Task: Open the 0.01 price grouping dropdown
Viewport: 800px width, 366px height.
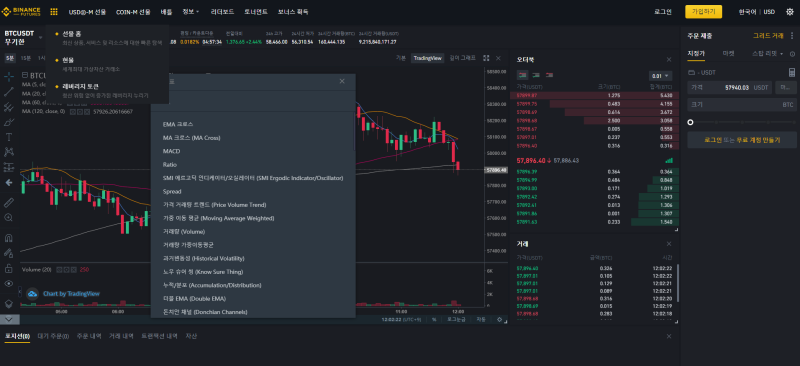Action: coord(661,76)
